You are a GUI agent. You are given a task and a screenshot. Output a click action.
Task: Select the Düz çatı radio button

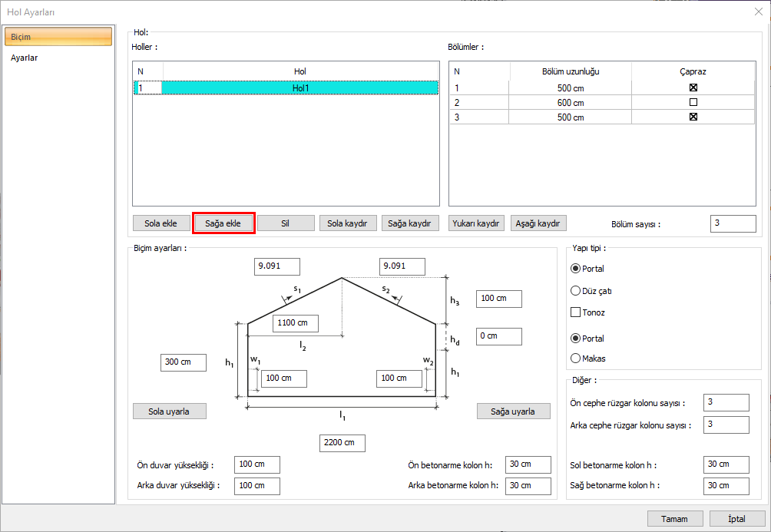(x=576, y=291)
